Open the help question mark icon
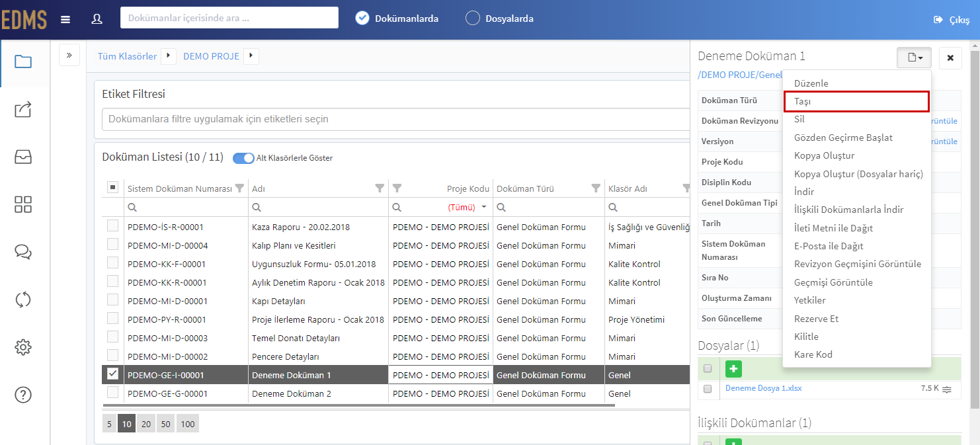This screenshot has height=445, width=980. pyautogui.click(x=23, y=395)
